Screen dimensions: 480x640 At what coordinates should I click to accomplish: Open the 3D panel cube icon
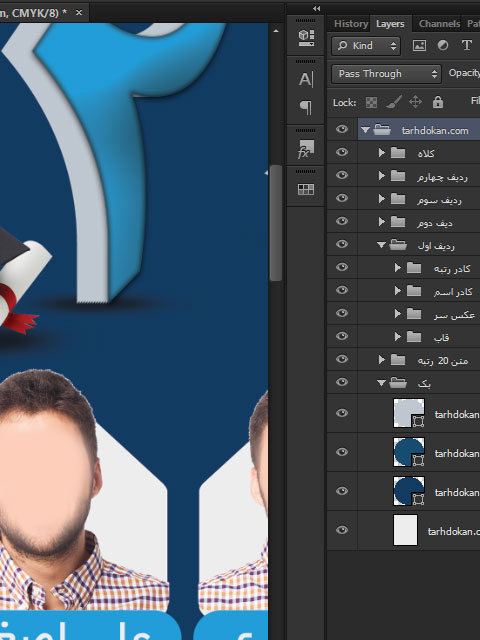coord(306,38)
